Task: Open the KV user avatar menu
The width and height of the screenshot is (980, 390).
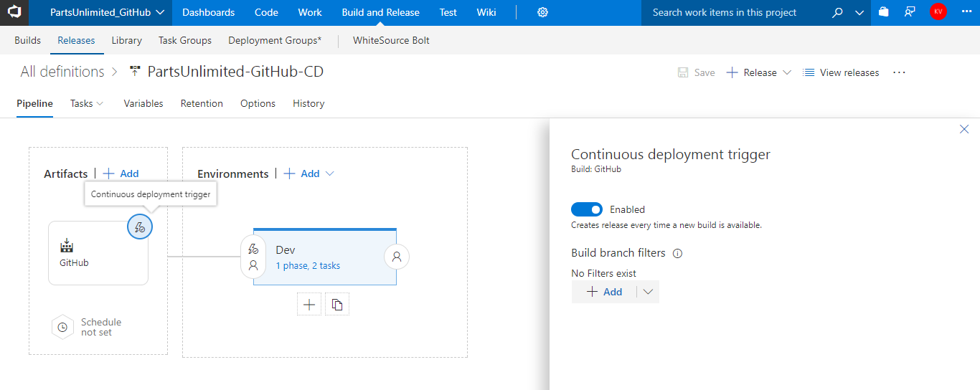Action: [x=938, y=12]
